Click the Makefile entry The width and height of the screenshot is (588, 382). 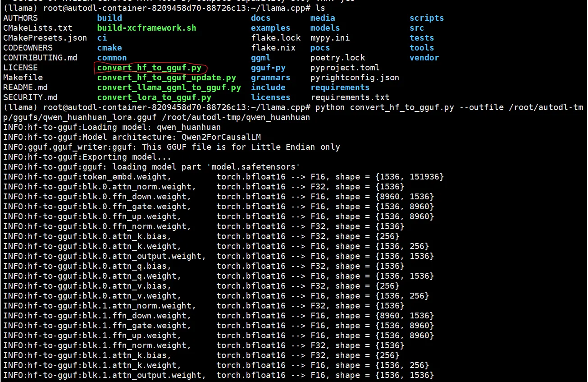(x=23, y=78)
